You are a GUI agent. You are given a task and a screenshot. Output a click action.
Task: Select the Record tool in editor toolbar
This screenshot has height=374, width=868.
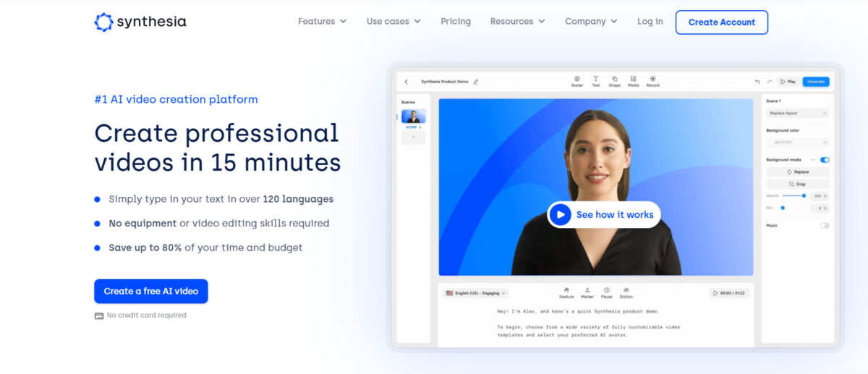coord(652,81)
